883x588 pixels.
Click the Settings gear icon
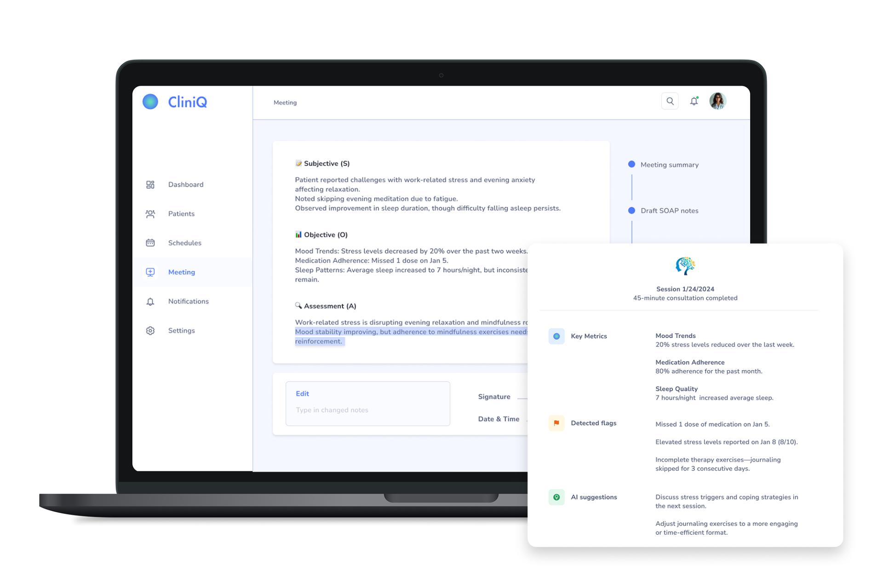tap(150, 331)
